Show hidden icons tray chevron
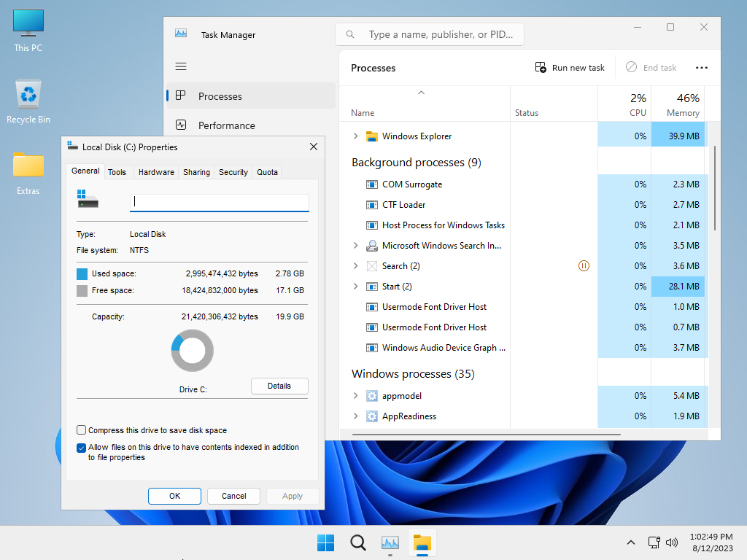This screenshot has width=747, height=560. [x=631, y=542]
